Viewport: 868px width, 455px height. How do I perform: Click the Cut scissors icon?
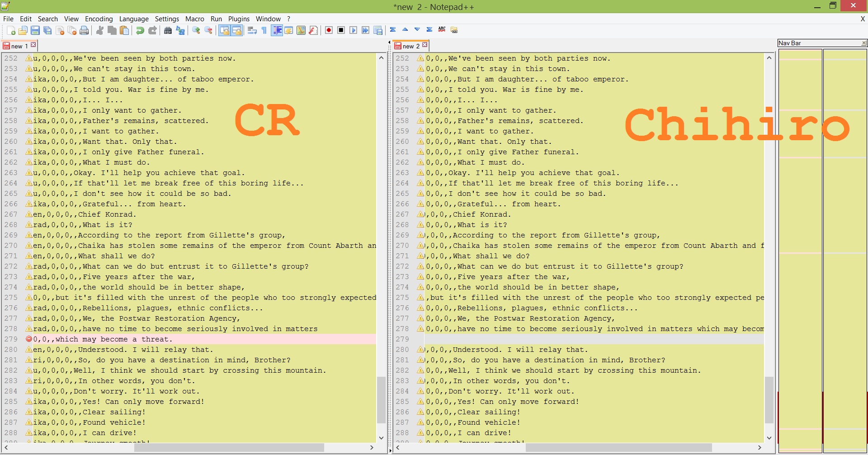[x=100, y=30]
